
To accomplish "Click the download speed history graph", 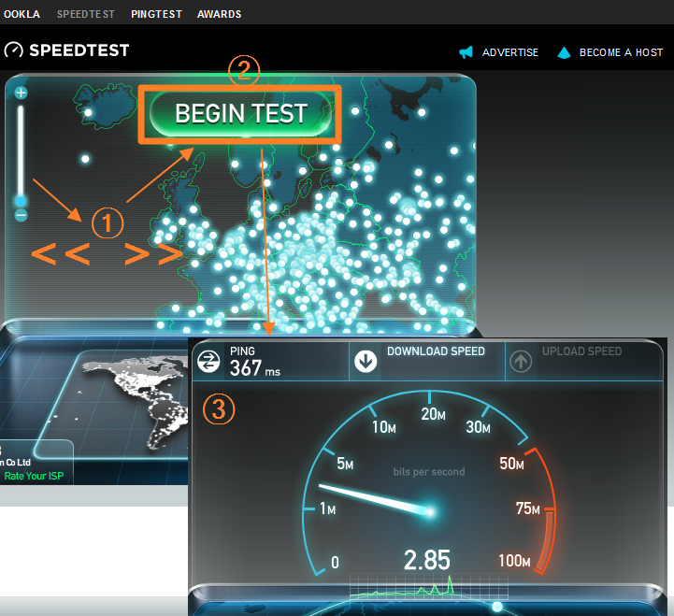I will pos(429,586).
